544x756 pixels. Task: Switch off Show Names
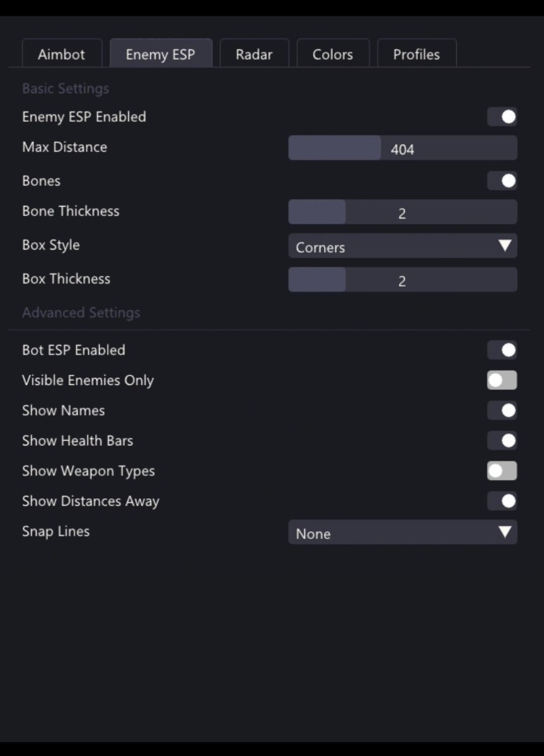click(502, 411)
